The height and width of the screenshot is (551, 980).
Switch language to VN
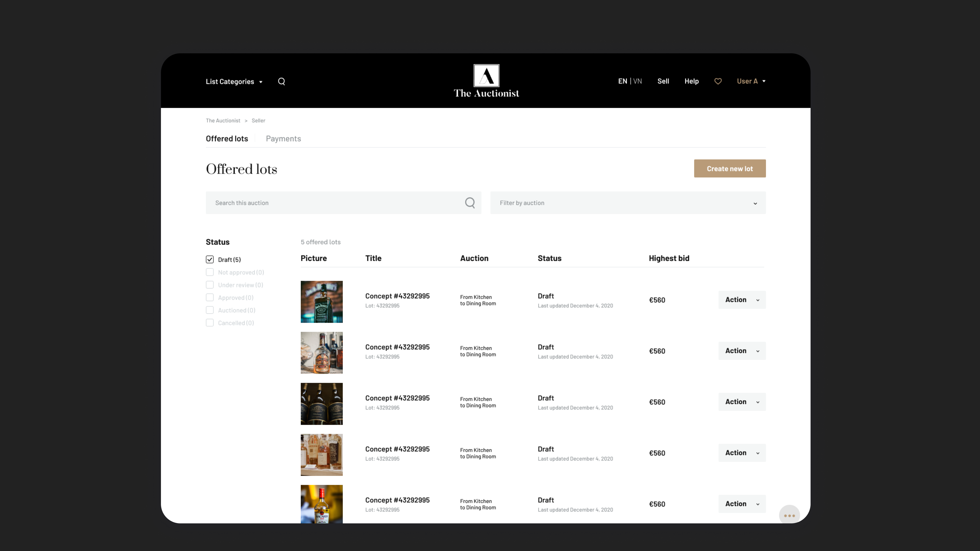point(637,81)
